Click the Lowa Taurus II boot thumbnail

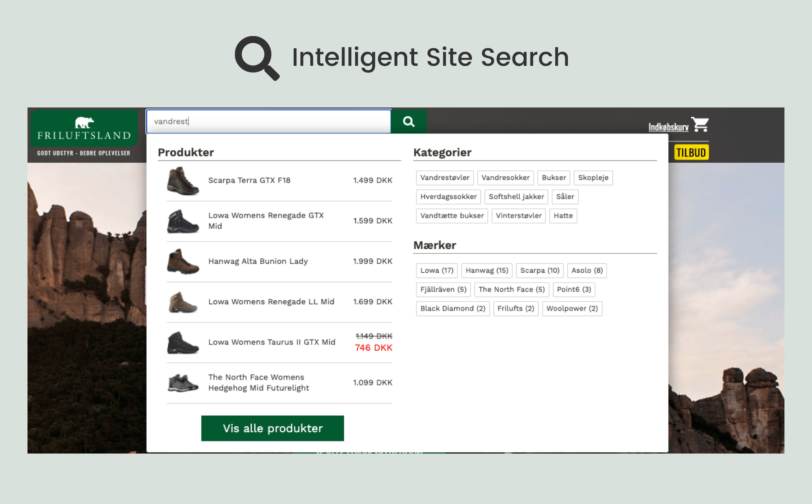tap(183, 343)
